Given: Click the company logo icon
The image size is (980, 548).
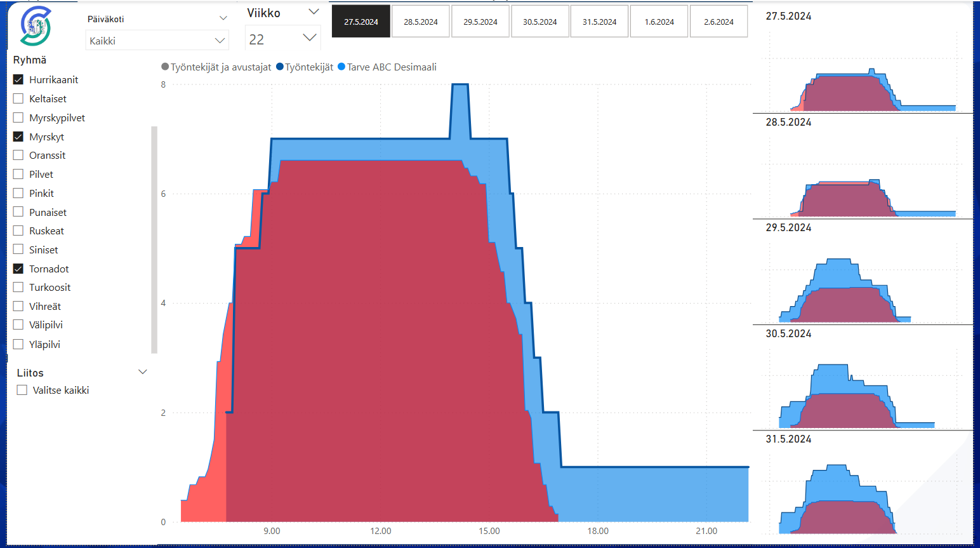Looking at the screenshot, I should coord(35,27).
